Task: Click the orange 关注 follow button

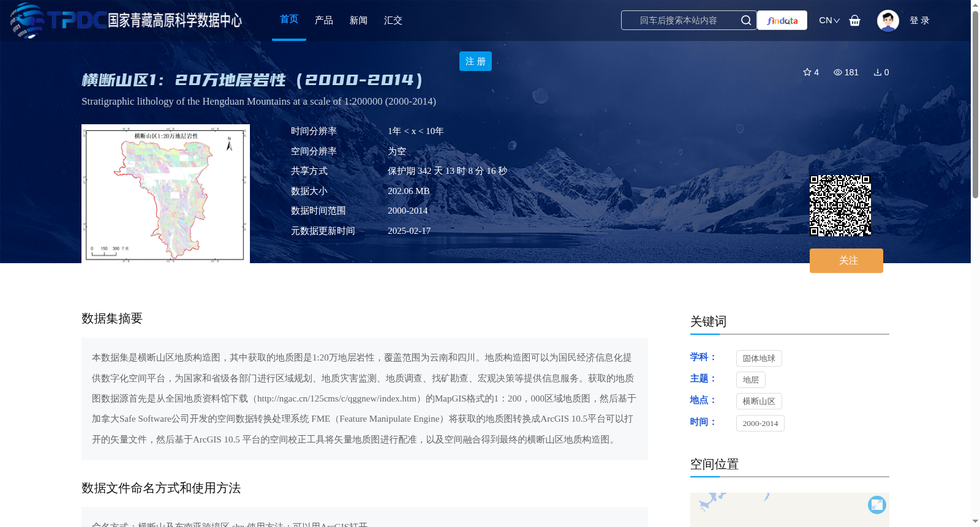Action: pos(846,261)
